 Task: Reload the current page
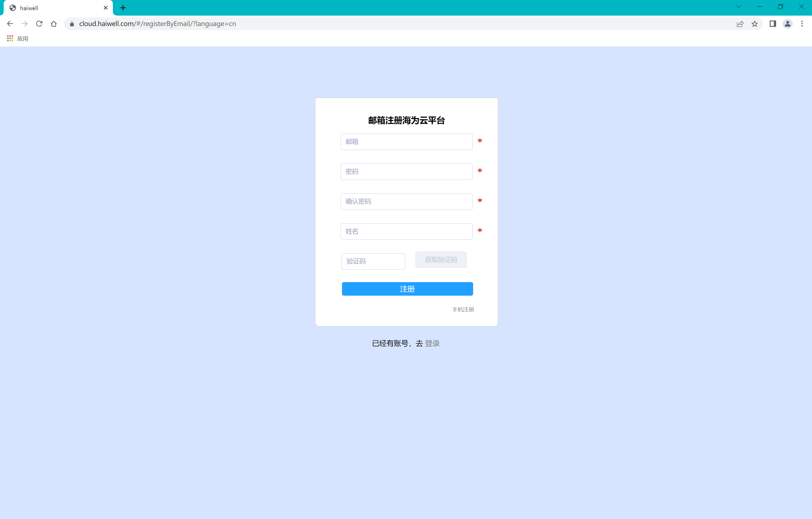39,24
